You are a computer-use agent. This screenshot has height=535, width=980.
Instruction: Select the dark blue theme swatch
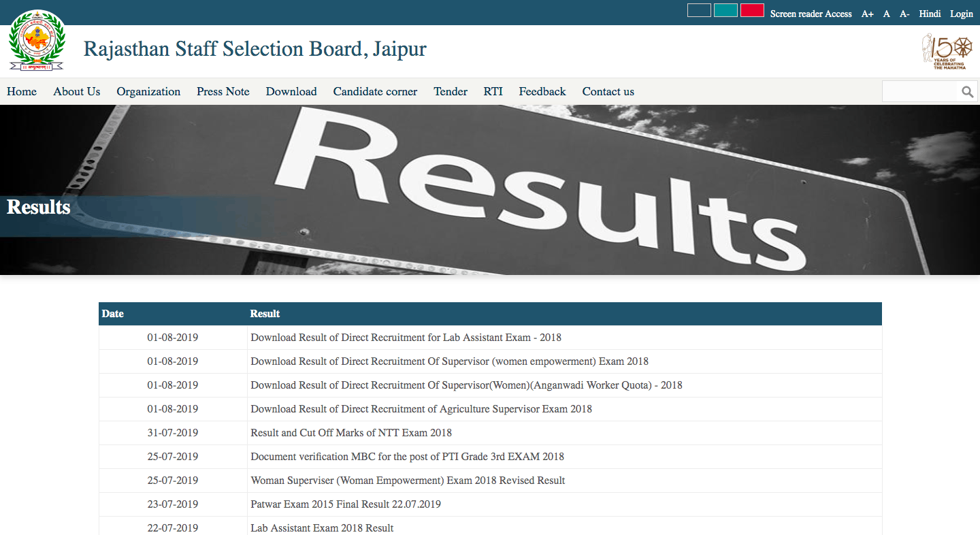(x=699, y=10)
